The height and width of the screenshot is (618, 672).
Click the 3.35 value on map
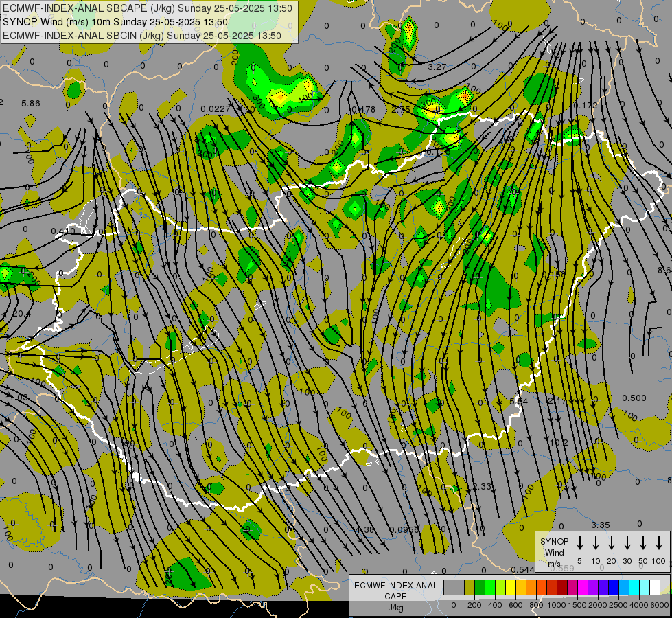point(601,525)
